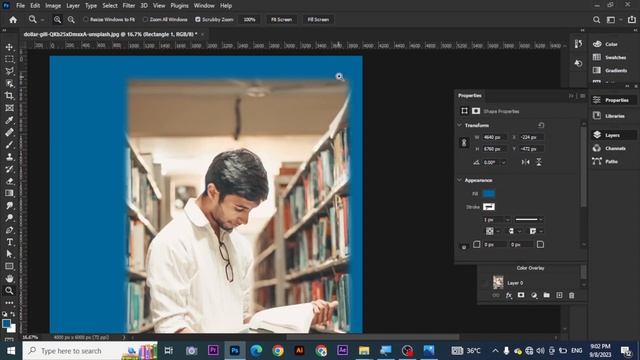Select the Healing Brush tool
The width and height of the screenshot is (640, 360).
coord(9,133)
